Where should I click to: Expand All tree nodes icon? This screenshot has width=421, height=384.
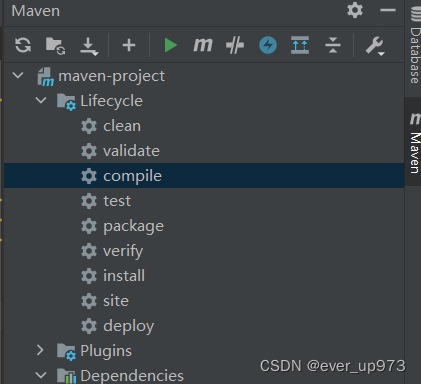coord(300,45)
